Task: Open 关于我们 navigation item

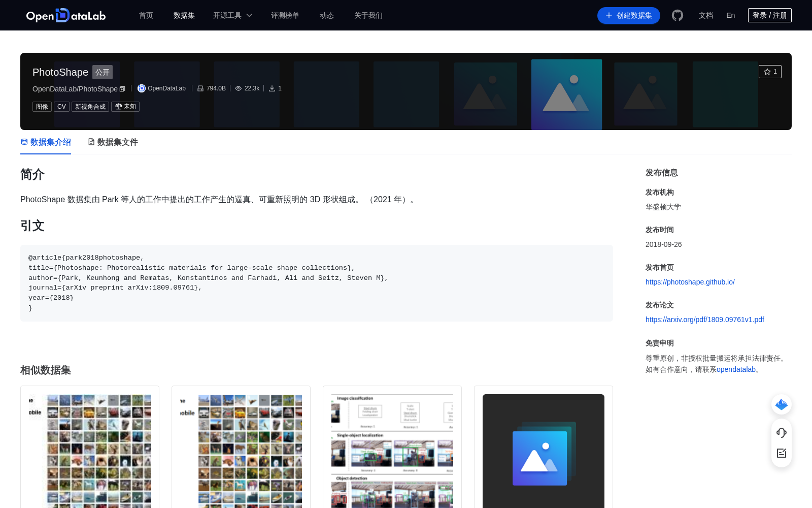Action: pos(368,15)
